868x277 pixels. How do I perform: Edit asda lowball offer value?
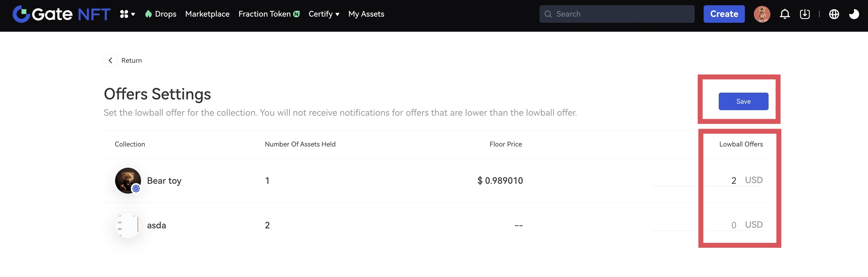[721, 225]
